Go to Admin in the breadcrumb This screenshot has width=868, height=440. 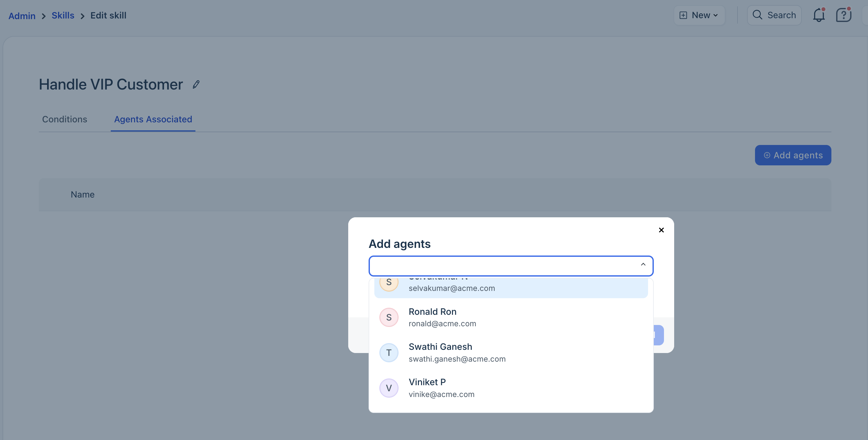point(22,16)
